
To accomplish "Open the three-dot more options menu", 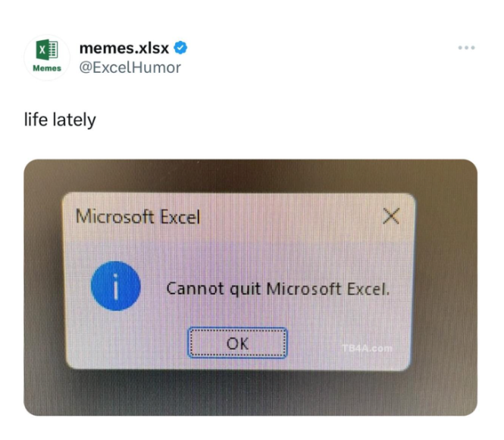I will 466,48.
